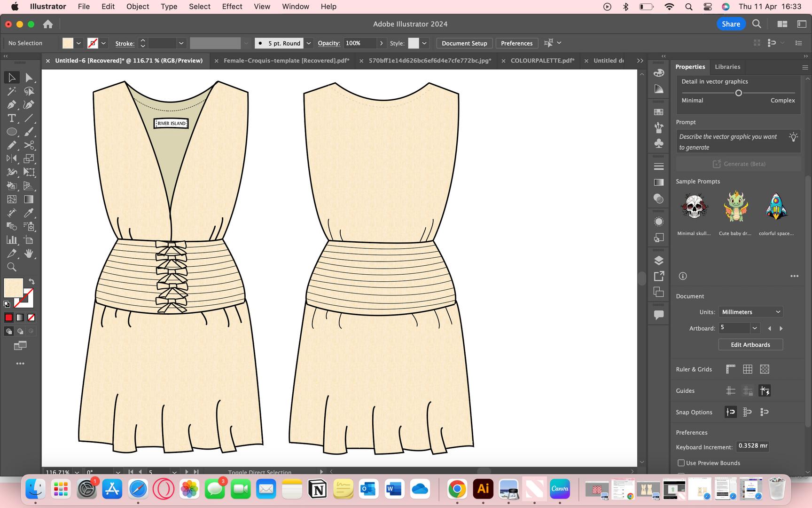
Task: Open the Units dropdown showing Millimeters
Action: pos(750,312)
